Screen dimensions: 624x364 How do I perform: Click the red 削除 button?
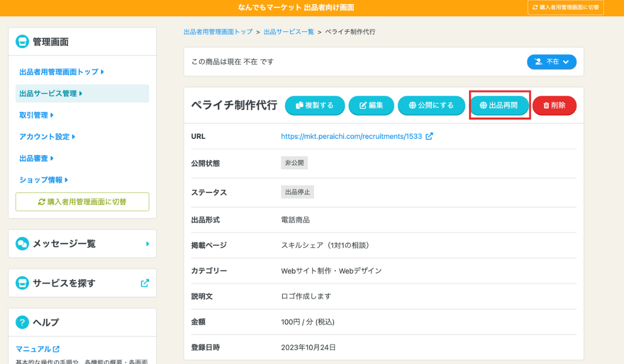pos(554,105)
